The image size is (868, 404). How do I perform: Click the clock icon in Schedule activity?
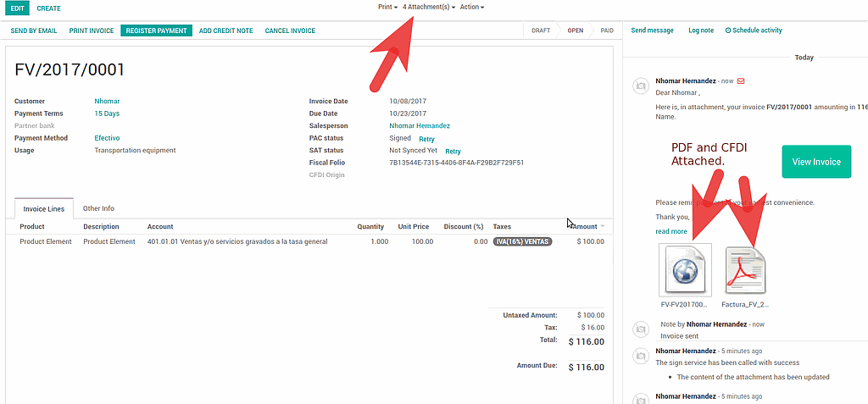(728, 30)
